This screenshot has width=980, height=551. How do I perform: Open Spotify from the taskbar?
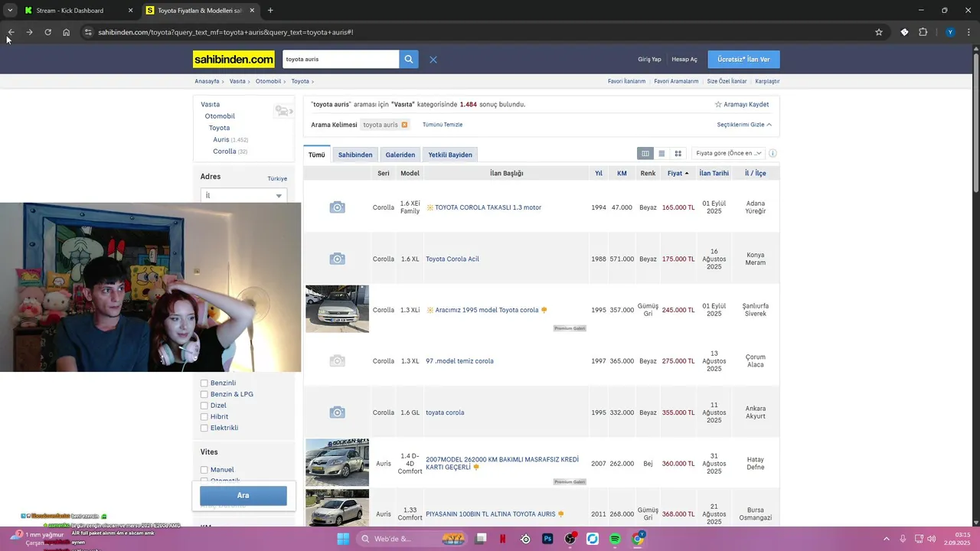[x=615, y=539]
